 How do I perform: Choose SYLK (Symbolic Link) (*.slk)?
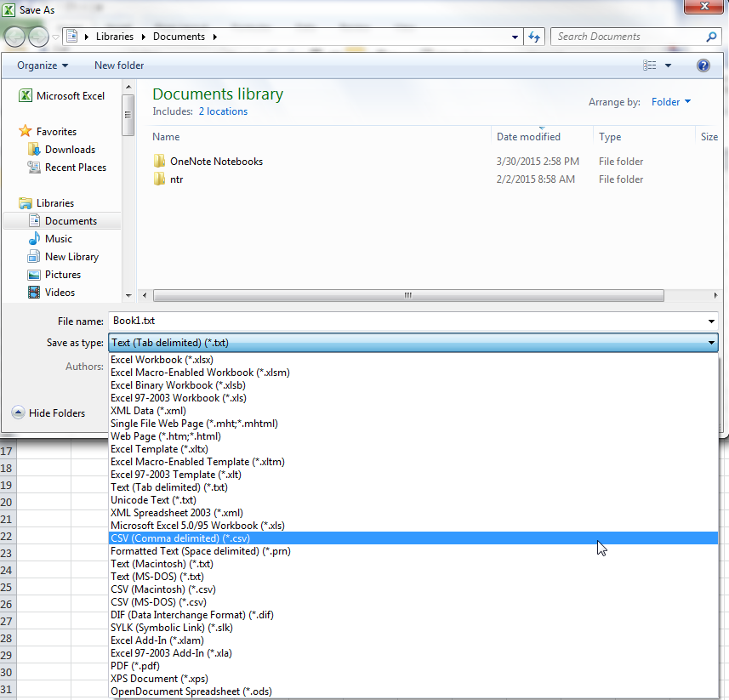(413, 628)
